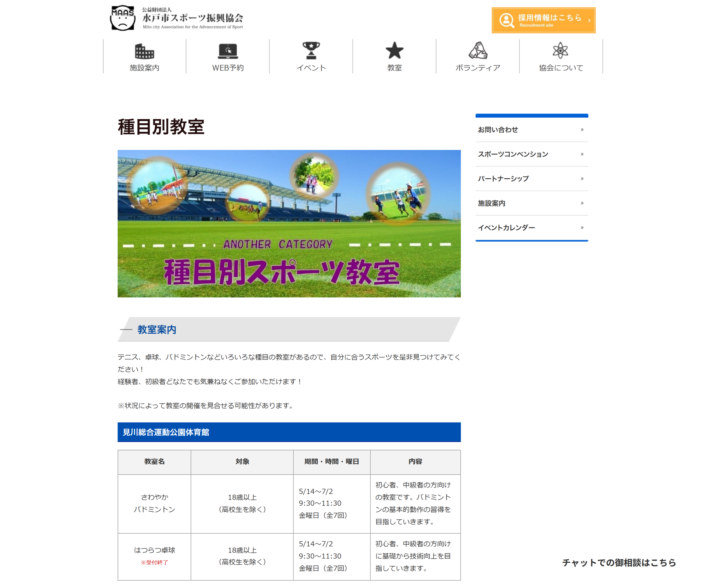This screenshot has width=706, height=588.
Task: Click the チャットでの御相談はこちら chat link
Action: 619,563
